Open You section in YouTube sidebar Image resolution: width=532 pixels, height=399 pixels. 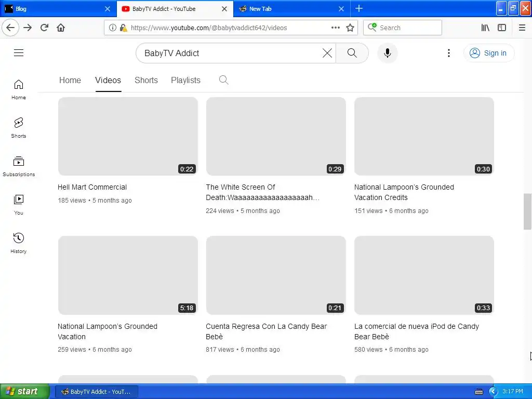pyautogui.click(x=19, y=205)
